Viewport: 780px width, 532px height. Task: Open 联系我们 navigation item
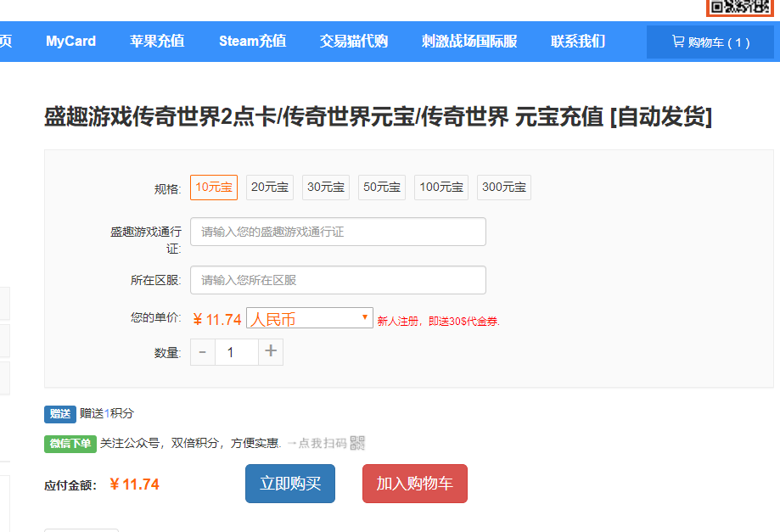(x=578, y=42)
